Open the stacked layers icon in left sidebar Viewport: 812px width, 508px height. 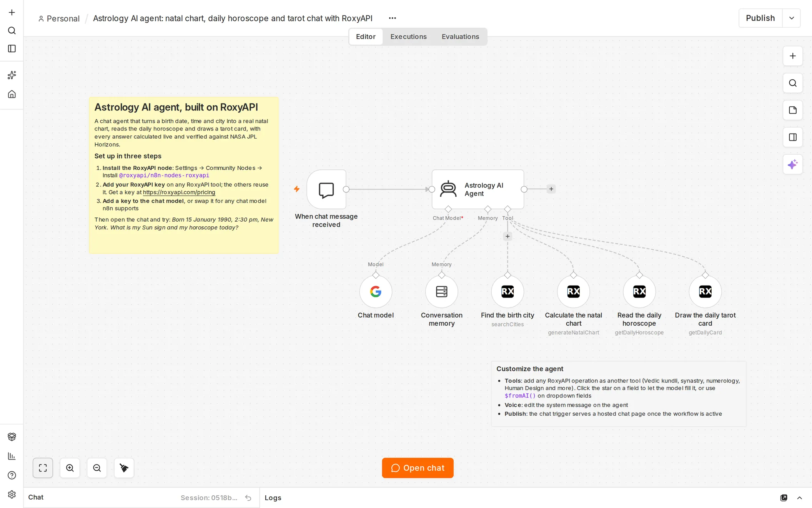pos(12,437)
